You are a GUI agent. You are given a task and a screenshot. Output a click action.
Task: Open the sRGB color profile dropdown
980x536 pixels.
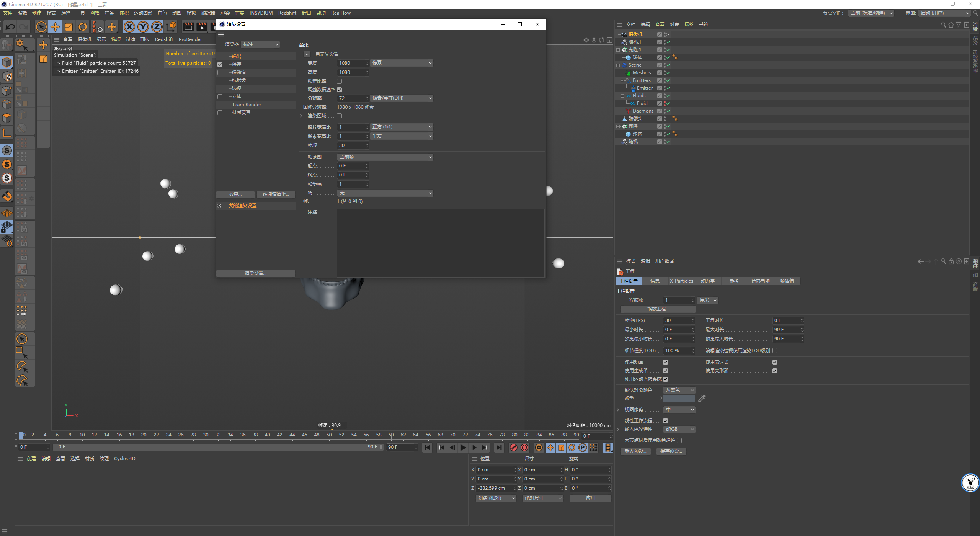tap(679, 430)
